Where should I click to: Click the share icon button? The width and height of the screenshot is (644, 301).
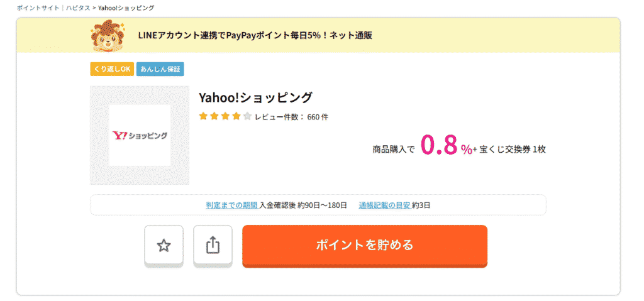pos(213,246)
